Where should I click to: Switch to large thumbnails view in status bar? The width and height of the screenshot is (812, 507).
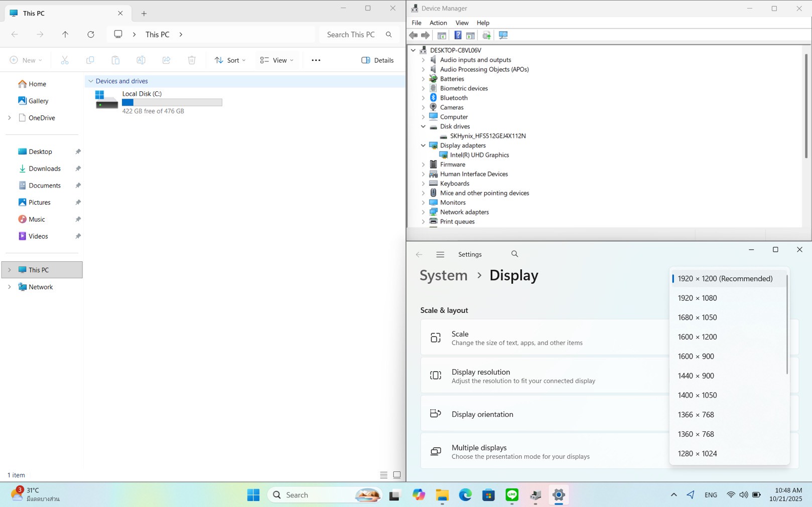397,475
